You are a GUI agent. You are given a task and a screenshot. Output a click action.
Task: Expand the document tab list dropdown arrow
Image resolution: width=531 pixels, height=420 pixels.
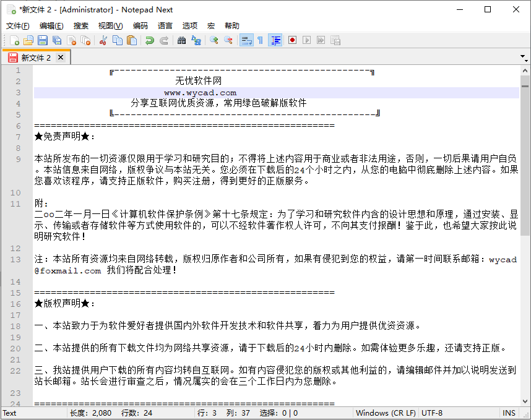click(x=523, y=56)
